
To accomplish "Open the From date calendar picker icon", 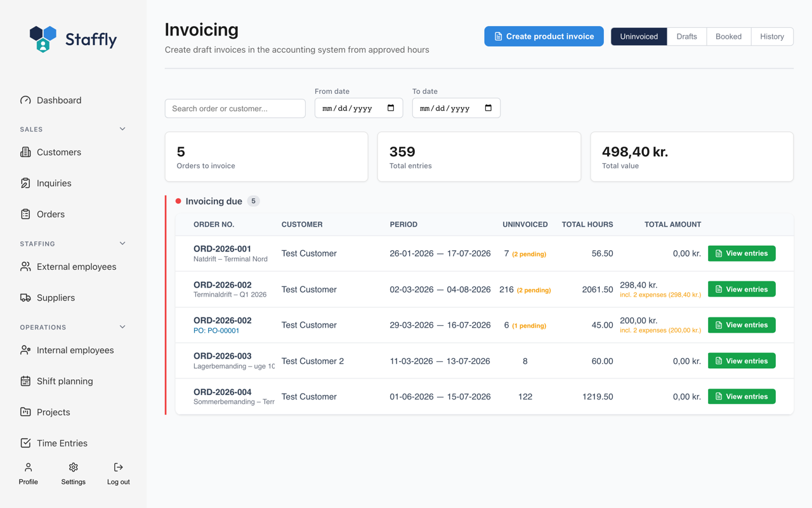I will 391,108.
